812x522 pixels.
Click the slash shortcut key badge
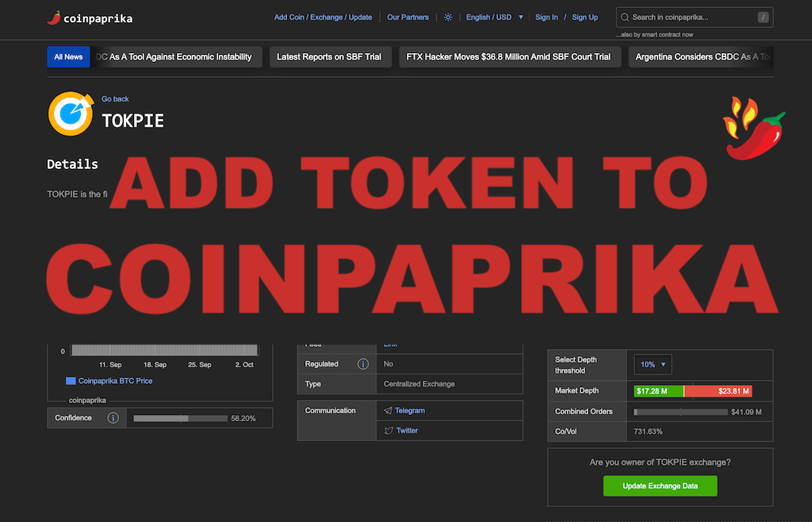[x=762, y=17]
